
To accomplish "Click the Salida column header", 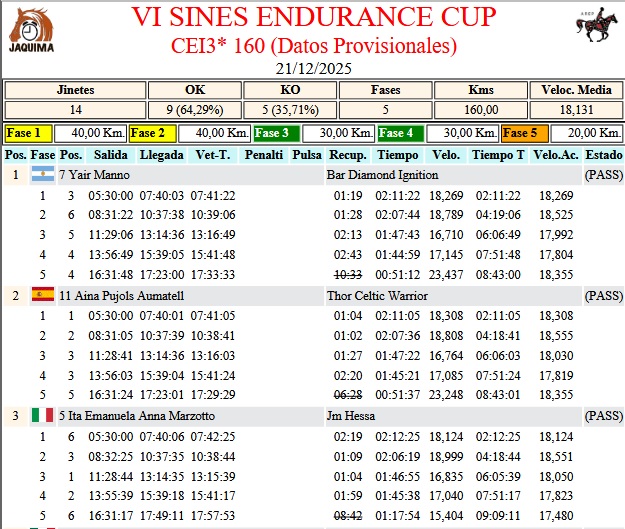I will coord(110,155).
